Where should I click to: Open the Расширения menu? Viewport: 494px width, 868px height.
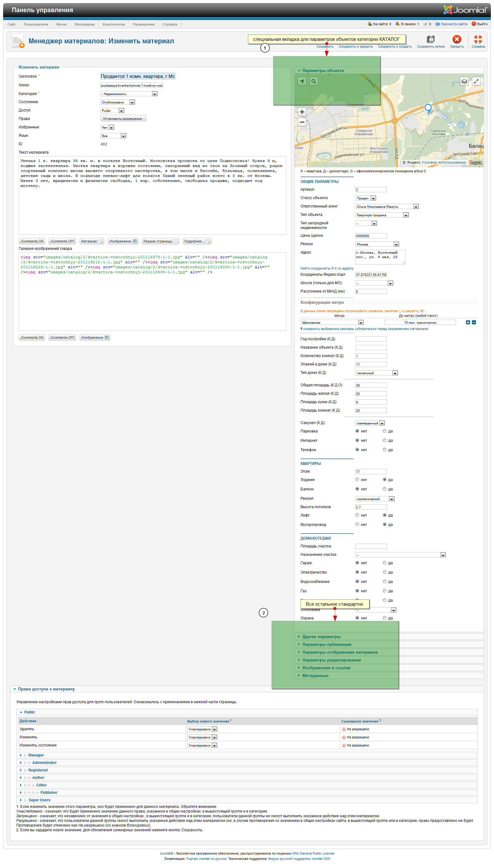coord(144,24)
